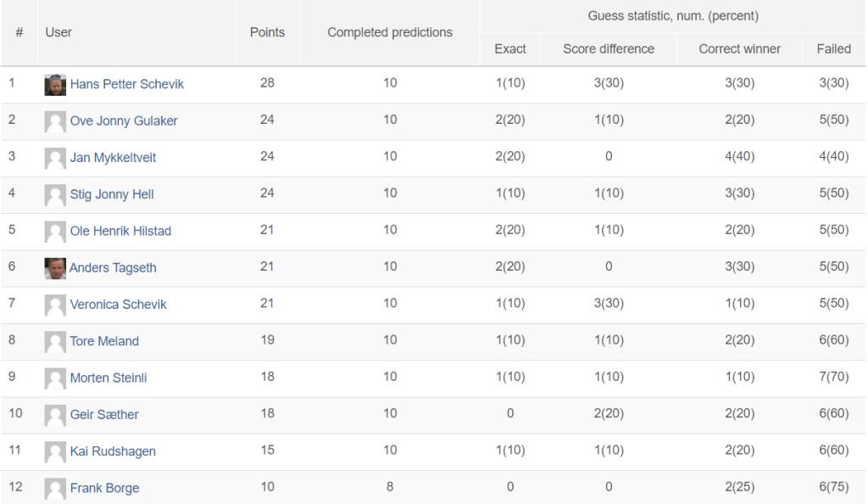Screen dimensions: 868x504
Task: Click Veronica Schevik's placeholder avatar icon
Action: pyautogui.click(x=55, y=305)
